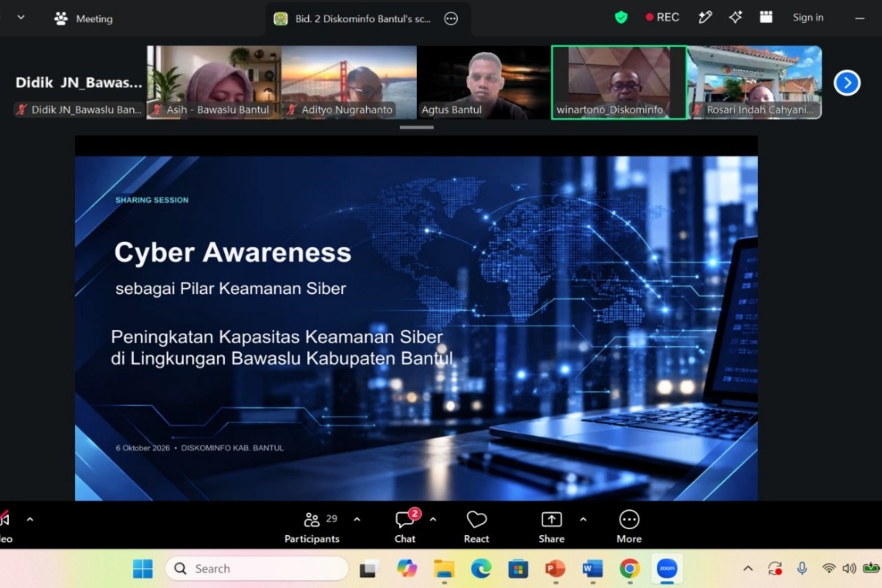Select Adityo Nugrahanto video tile
This screenshot has width=882, height=588.
(x=349, y=82)
